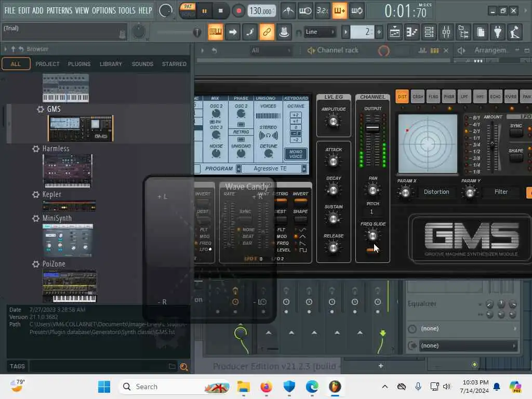Open the EDIT menu

(x=24, y=10)
